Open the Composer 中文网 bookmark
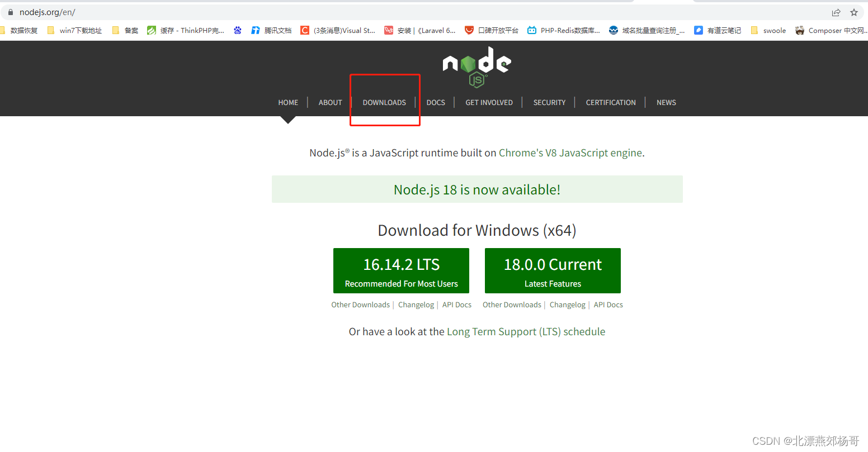This screenshot has height=452, width=868. [831, 31]
